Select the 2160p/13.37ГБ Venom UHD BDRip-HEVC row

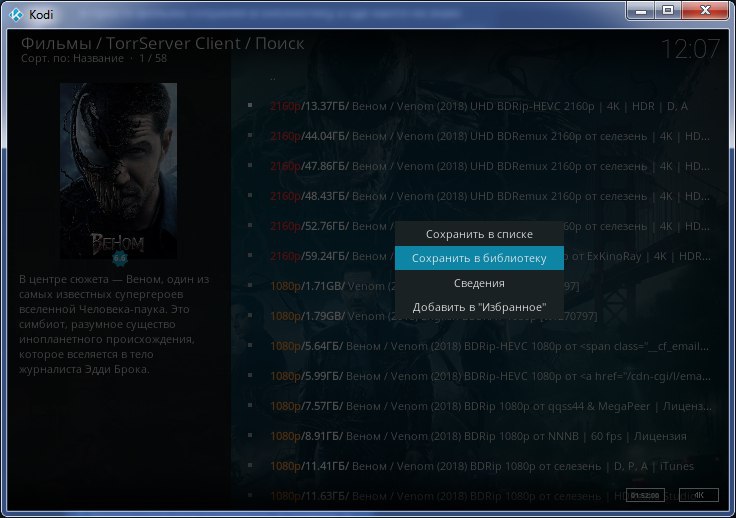click(x=479, y=106)
